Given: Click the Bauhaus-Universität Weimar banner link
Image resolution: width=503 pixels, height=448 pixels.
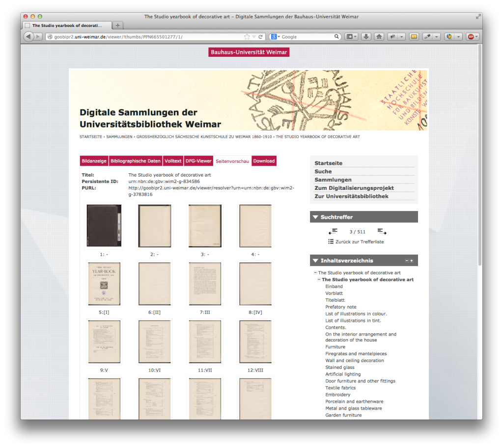Looking at the screenshot, I should coord(249,52).
